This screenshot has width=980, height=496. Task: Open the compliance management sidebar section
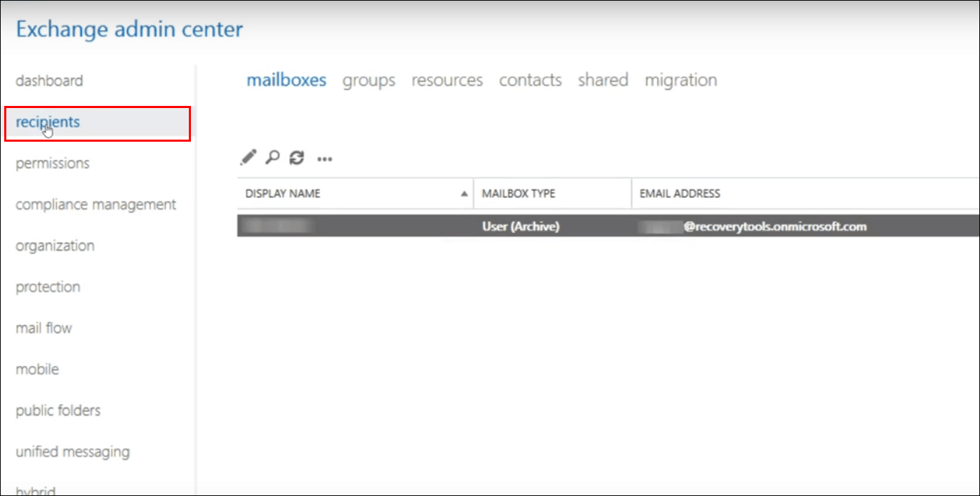tap(95, 204)
